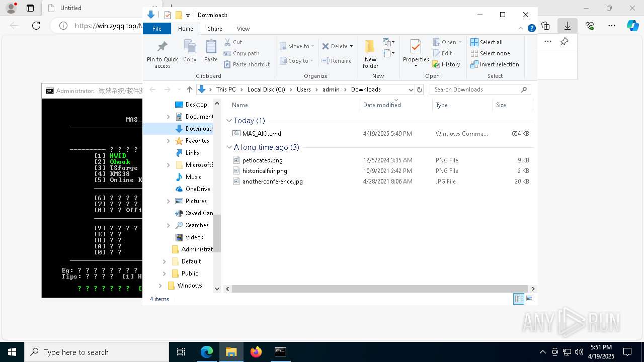Select petlocated.png file

[x=381, y=160]
